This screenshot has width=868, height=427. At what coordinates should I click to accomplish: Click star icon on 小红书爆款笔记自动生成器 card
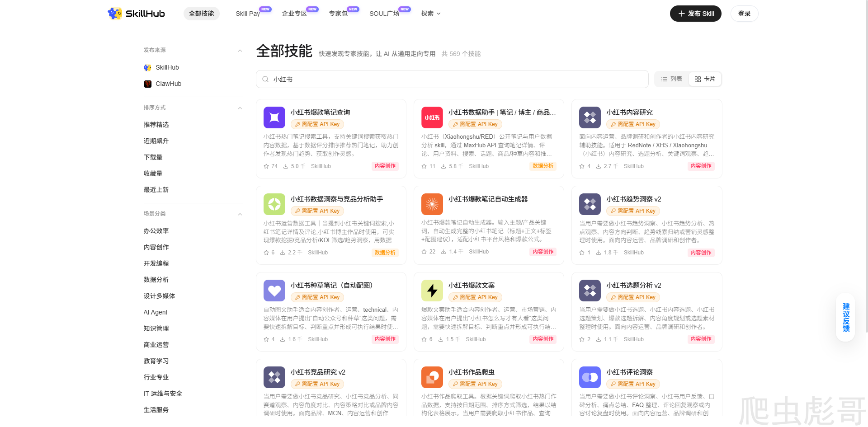coord(424,252)
